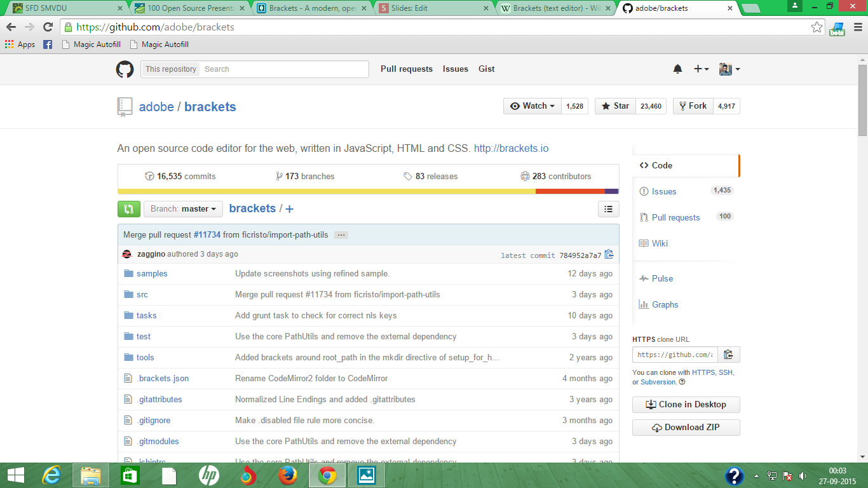
Task: Click the Chrome reload page icon
Action: 48,27
